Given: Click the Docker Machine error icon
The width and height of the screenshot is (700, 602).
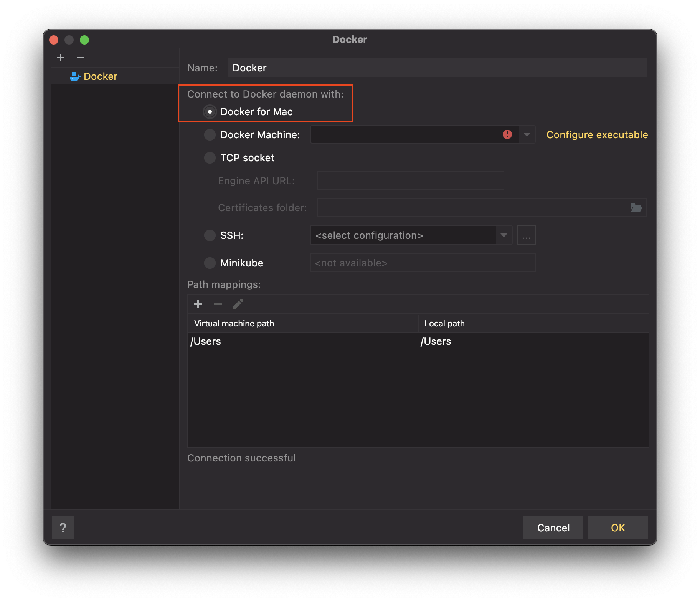Looking at the screenshot, I should click(507, 134).
